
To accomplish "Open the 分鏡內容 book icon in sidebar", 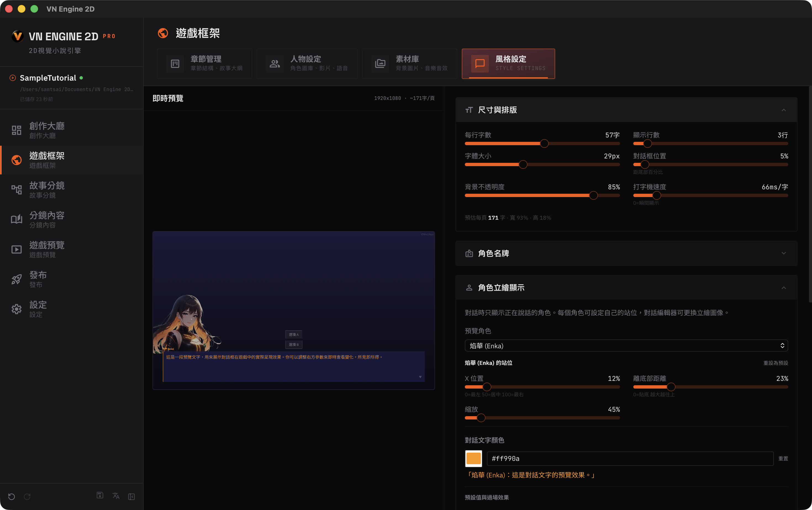I will [17, 220].
